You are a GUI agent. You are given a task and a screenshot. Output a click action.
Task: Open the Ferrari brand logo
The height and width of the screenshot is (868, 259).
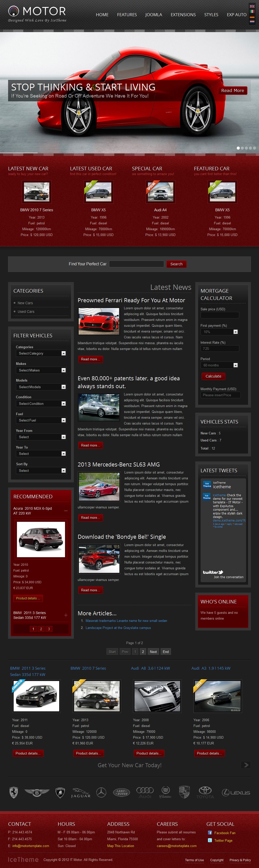13,792
